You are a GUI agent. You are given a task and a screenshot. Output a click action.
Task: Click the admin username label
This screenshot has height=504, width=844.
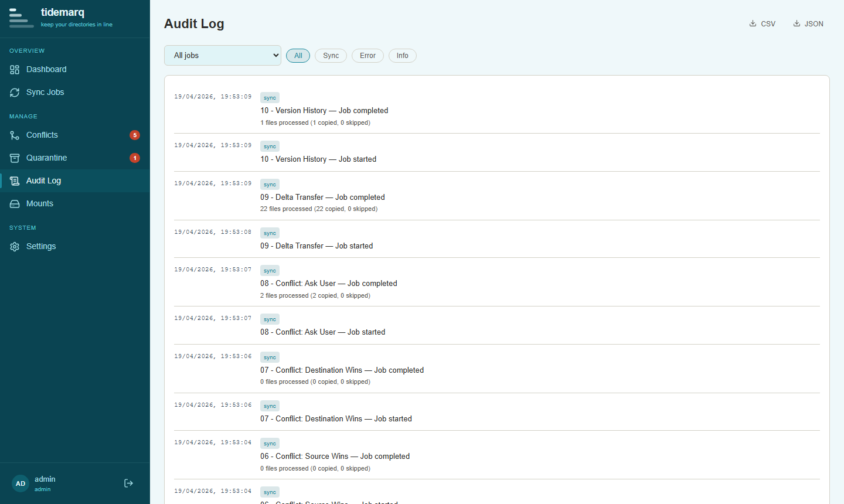click(x=45, y=479)
